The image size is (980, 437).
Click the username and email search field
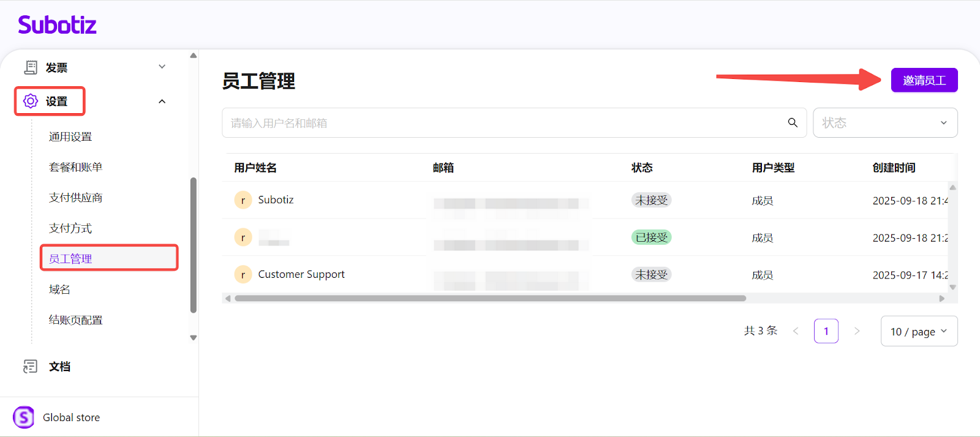tap(502, 123)
